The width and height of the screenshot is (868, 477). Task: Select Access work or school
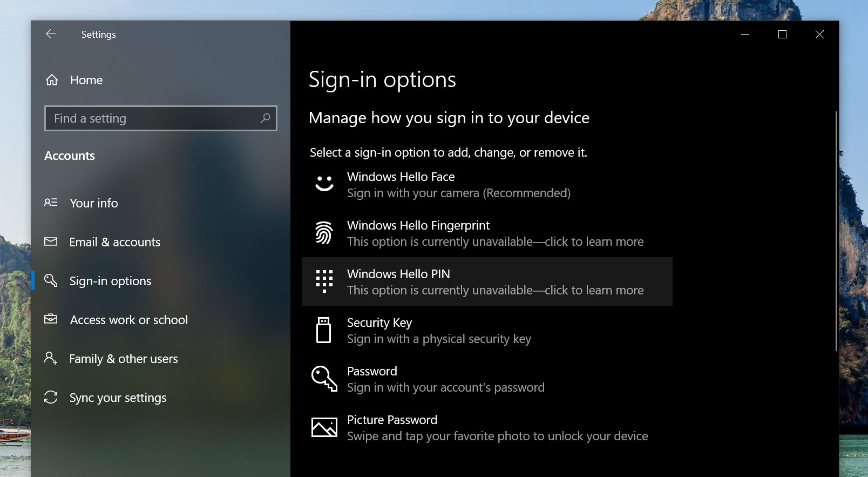(x=128, y=320)
